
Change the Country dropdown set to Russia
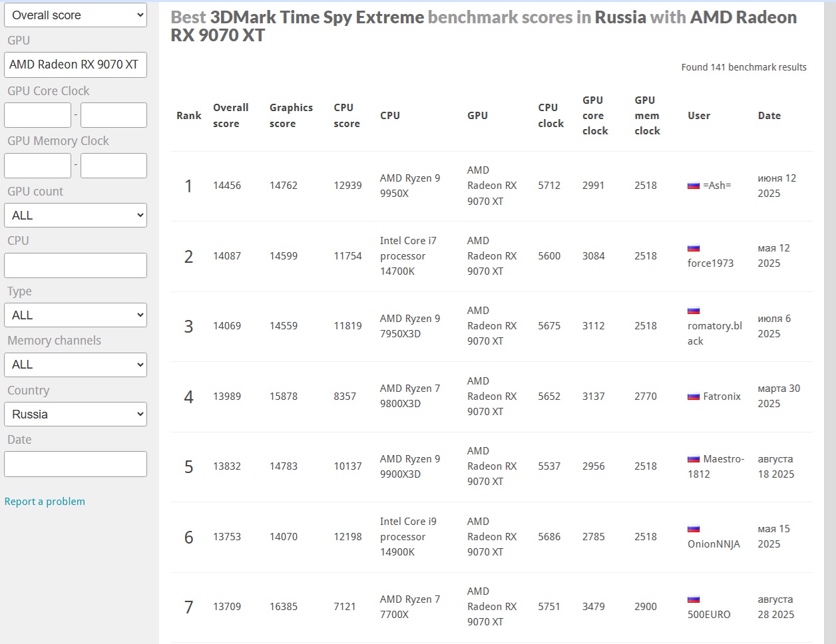(75, 414)
